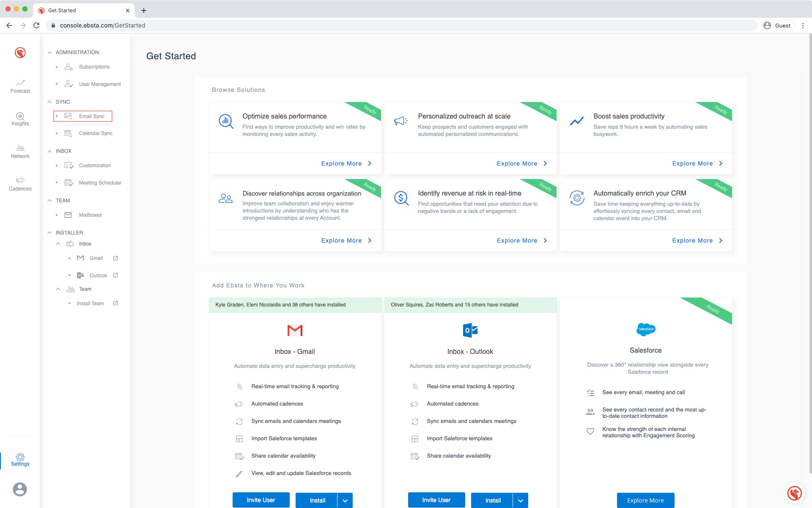Screen dimensions: 812x508
Task: Collapse the ADMINISTRATION section
Action: [49, 52]
